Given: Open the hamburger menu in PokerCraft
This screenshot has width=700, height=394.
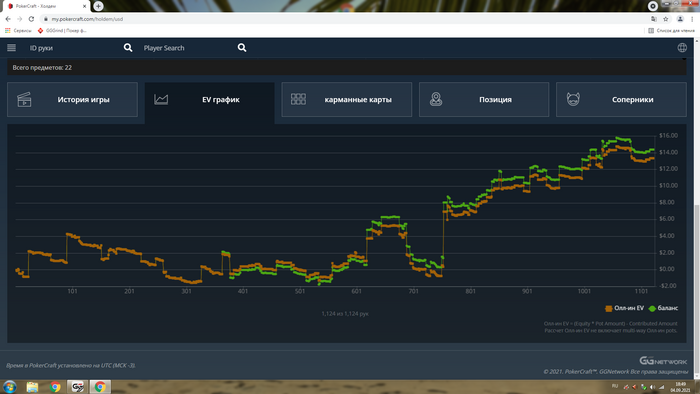Looking at the screenshot, I should click(x=12, y=48).
